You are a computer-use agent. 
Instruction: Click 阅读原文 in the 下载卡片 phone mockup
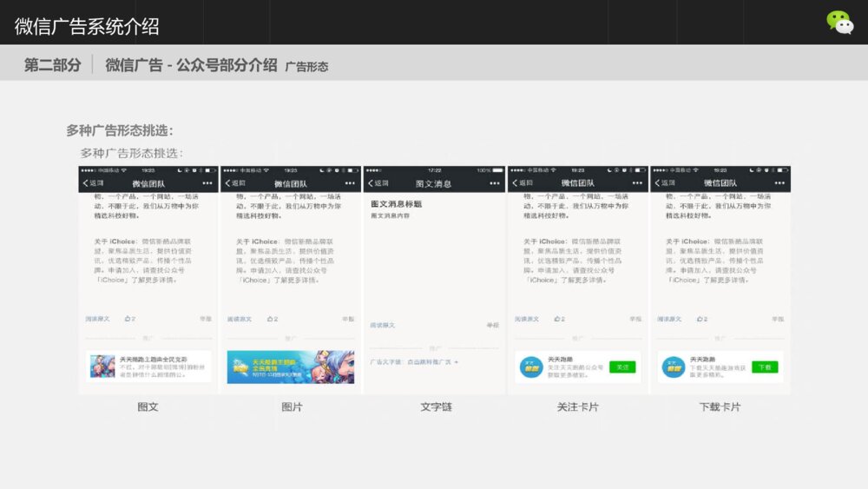tap(669, 319)
